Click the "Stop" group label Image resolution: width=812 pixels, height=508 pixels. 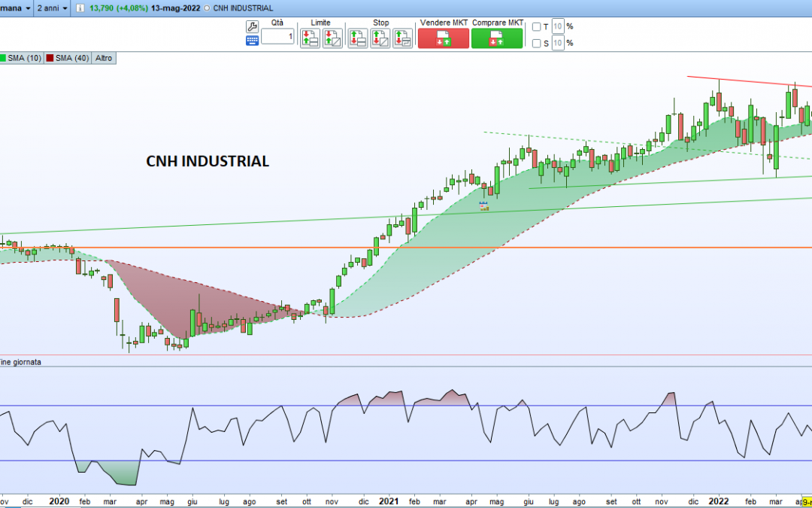point(380,23)
